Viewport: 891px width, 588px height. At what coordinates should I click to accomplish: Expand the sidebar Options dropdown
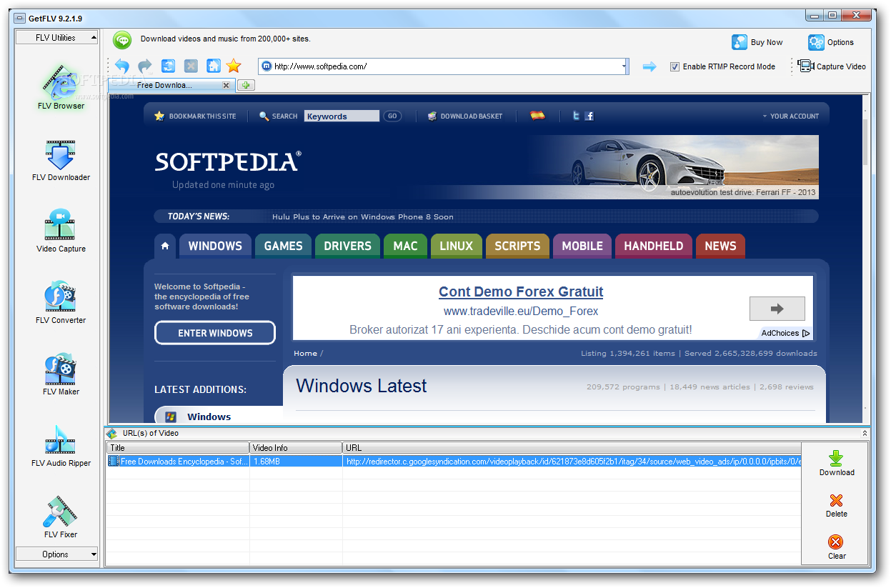[56, 554]
